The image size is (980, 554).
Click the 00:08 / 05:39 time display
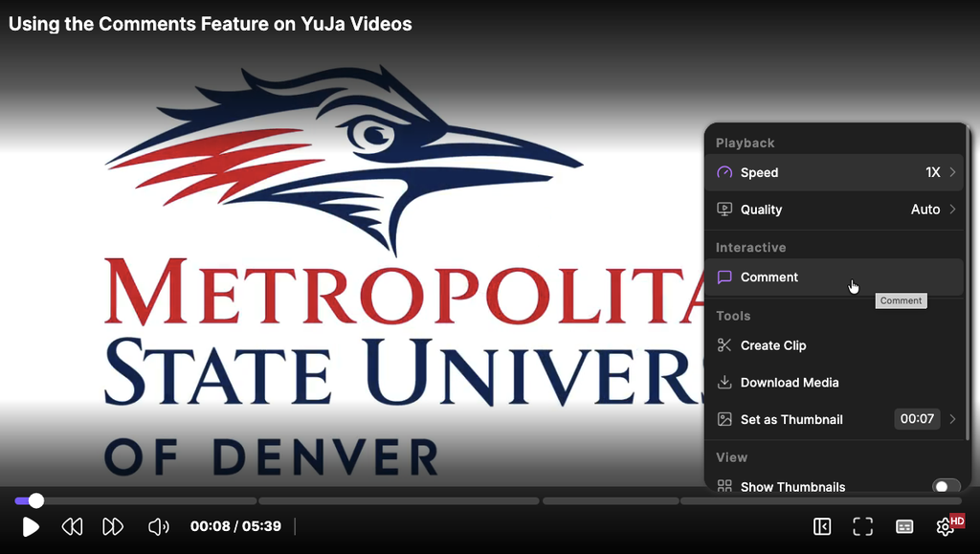235,526
